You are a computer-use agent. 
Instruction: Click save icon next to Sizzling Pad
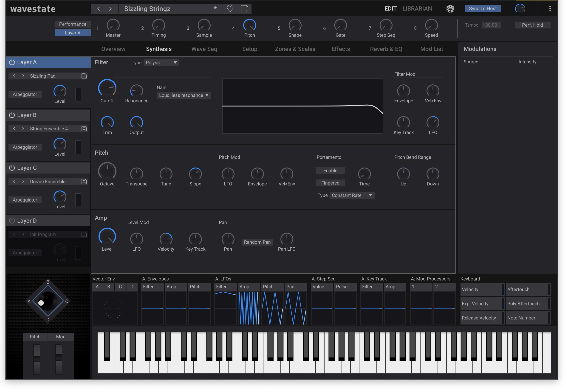[x=84, y=76]
